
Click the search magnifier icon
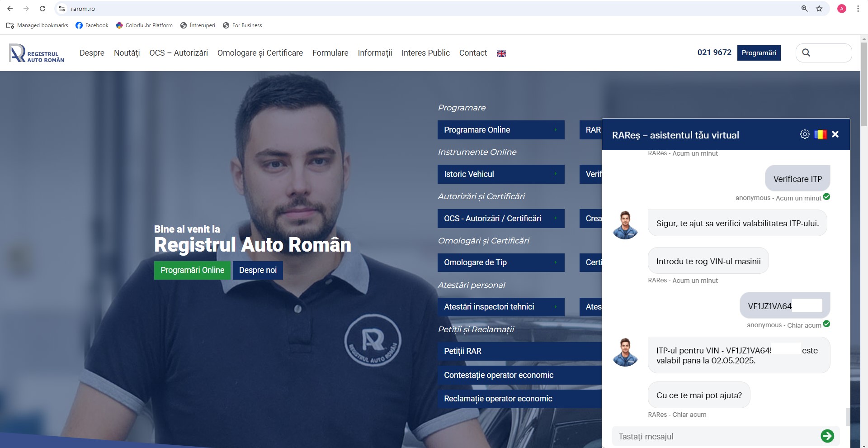click(806, 53)
